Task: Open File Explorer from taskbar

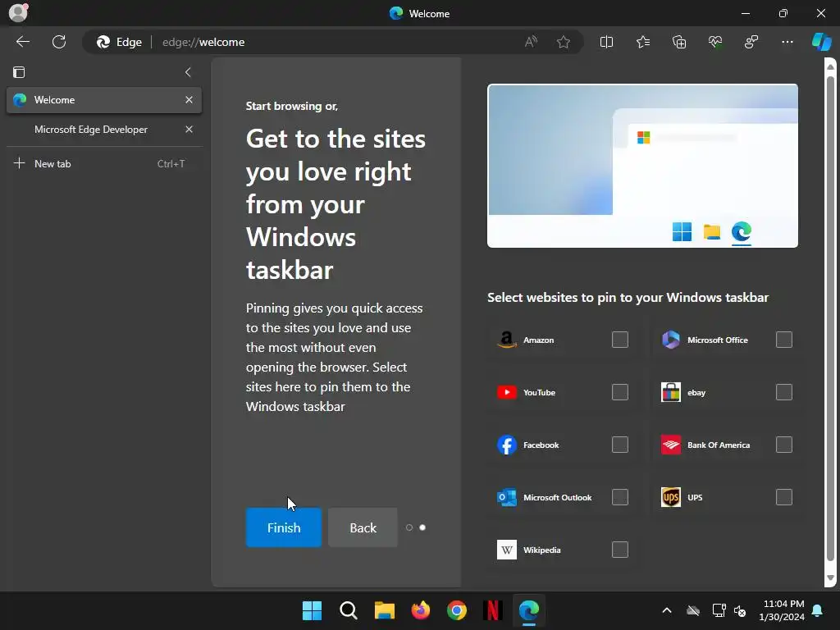Action: point(384,610)
